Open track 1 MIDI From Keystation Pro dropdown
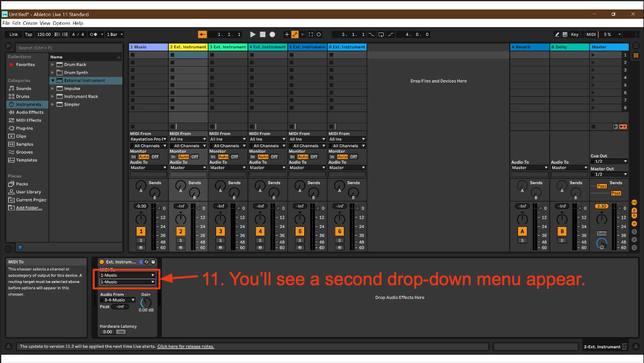This screenshot has height=363, width=644. tap(148, 139)
